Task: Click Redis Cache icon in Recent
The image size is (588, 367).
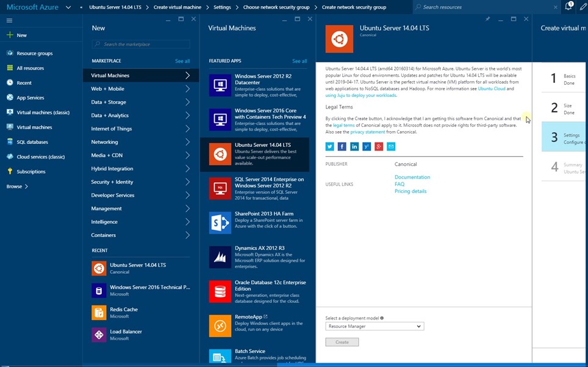Action: (x=99, y=313)
